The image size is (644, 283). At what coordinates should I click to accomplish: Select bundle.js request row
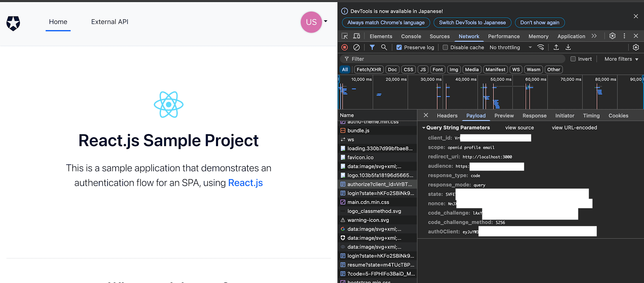pyautogui.click(x=377, y=131)
